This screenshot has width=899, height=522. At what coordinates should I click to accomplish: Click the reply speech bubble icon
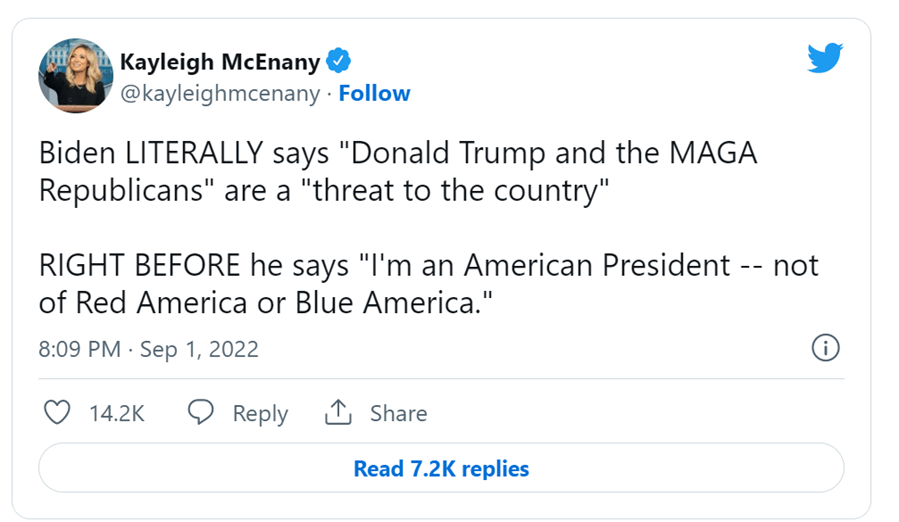[202, 412]
